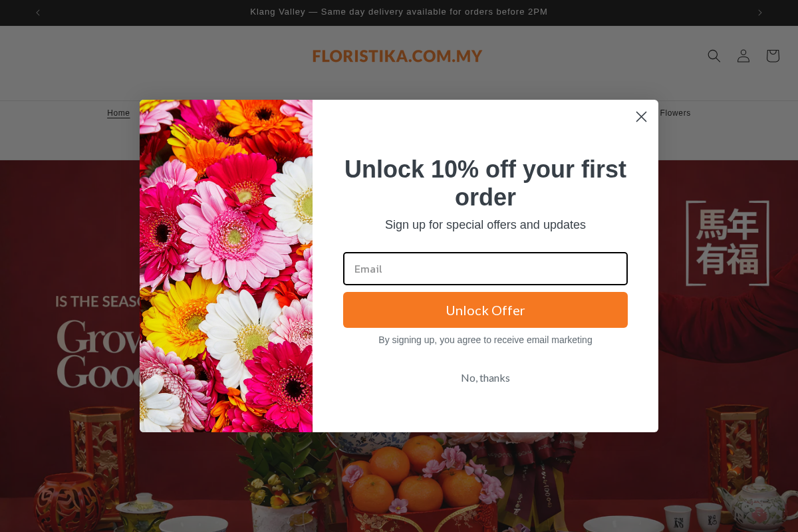This screenshot has height=532, width=798.
Task: Go to homepage via FLORISTIKA.COM.MY logo
Action: pyautogui.click(x=397, y=56)
